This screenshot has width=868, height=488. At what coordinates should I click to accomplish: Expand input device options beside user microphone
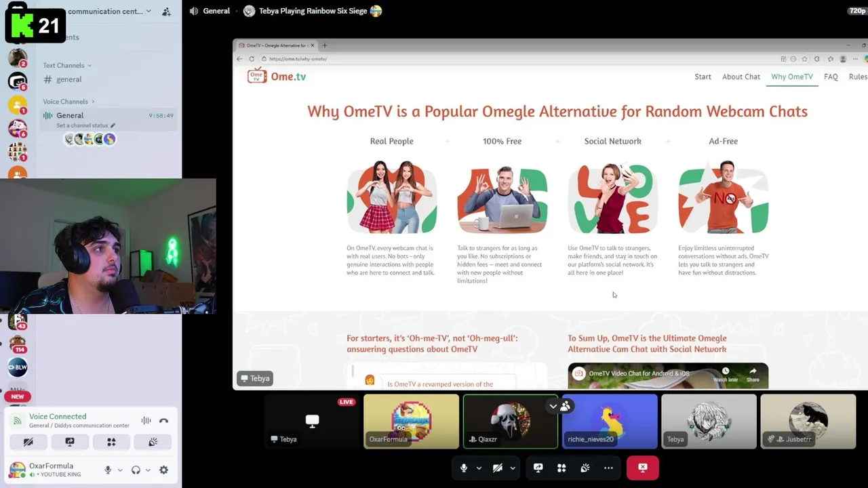pos(120,470)
